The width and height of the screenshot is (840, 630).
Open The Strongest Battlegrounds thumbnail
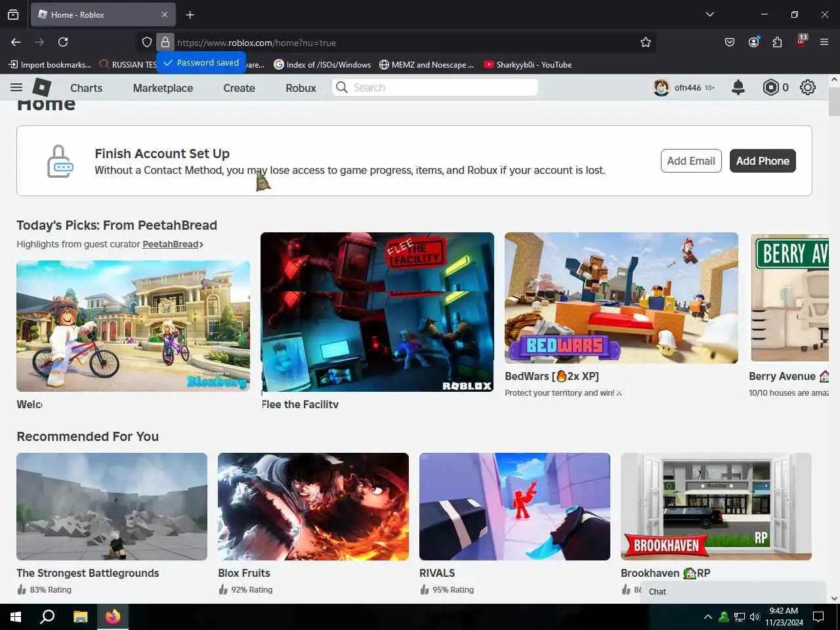[x=112, y=507]
